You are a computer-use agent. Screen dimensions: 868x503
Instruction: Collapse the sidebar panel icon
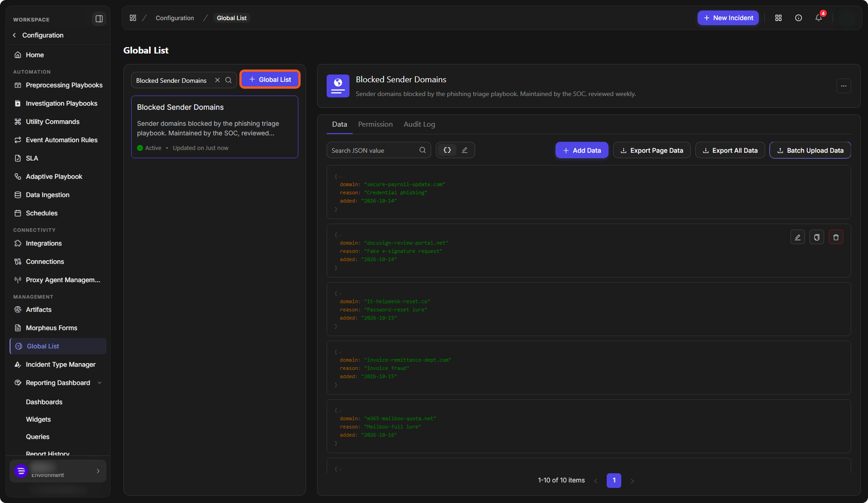coord(99,19)
